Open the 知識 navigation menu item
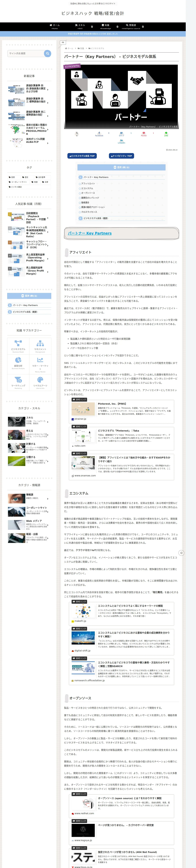The width and height of the screenshot is (196, 868). [106, 27]
